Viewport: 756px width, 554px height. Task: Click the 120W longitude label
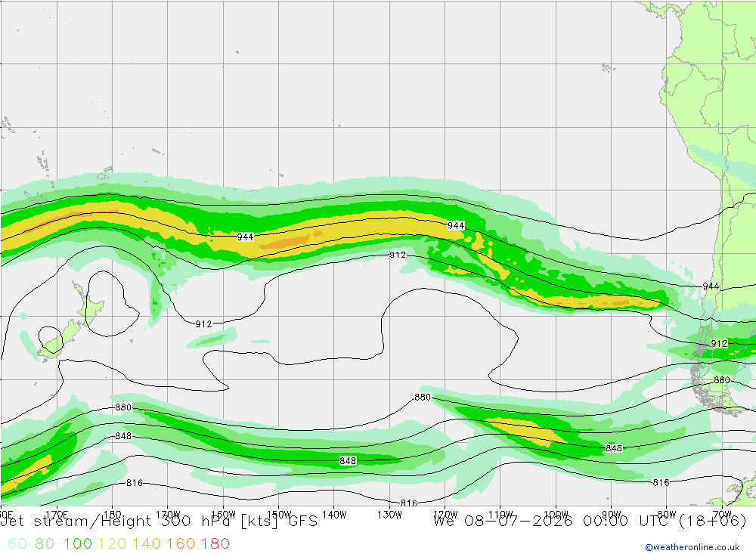point(445,515)
